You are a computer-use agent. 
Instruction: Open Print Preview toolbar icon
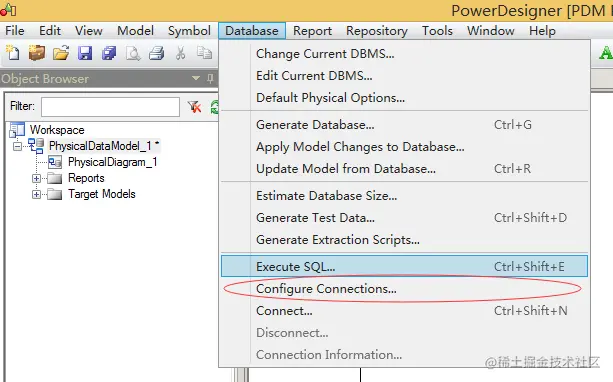click(x=133, y=53)
